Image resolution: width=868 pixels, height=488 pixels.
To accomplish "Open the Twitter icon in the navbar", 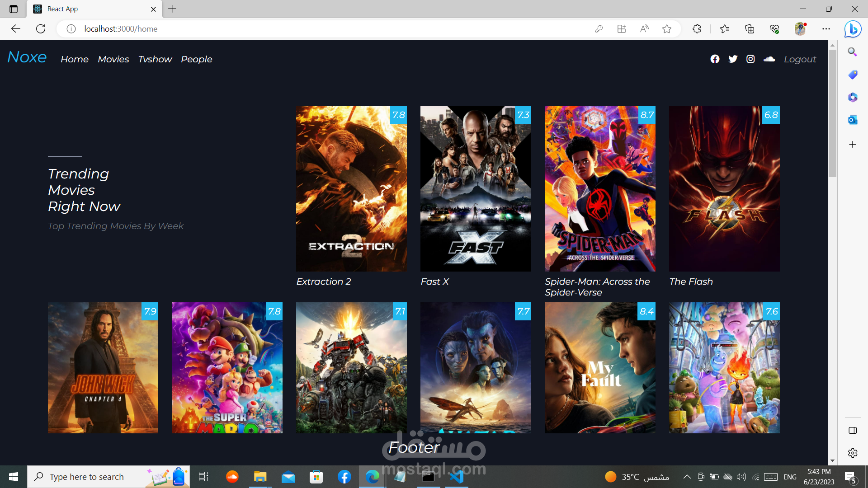I will pos(733,59).
